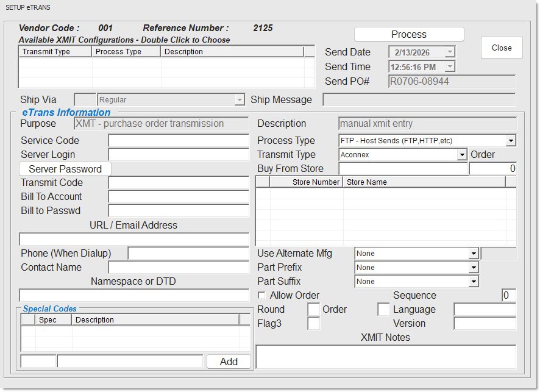Image resolution: width=540 pixels, height=392 pixels.
Task: Select the Contact Name input box
Action: click(179, 268)
